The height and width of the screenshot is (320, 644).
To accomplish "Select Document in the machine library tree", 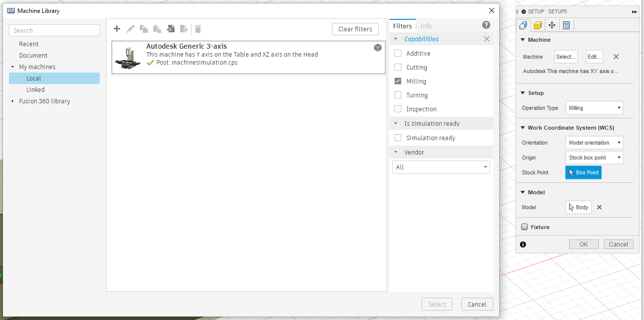I will (33, 56).
